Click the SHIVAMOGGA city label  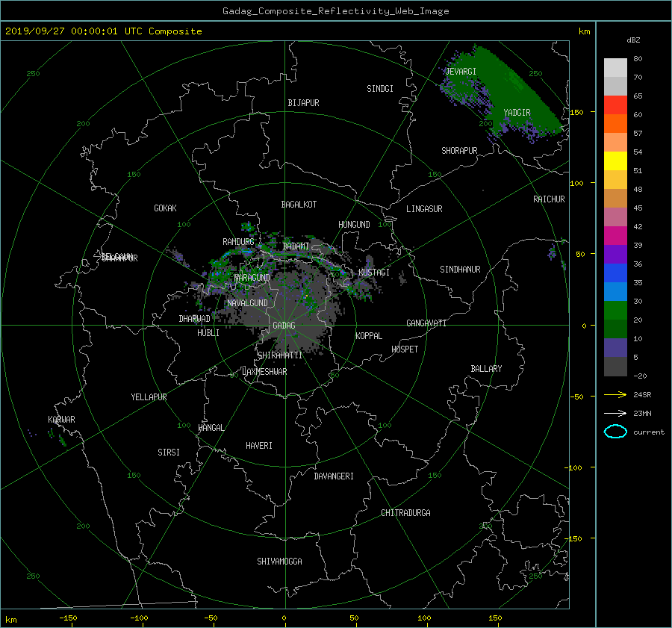[x=279, y=561]
